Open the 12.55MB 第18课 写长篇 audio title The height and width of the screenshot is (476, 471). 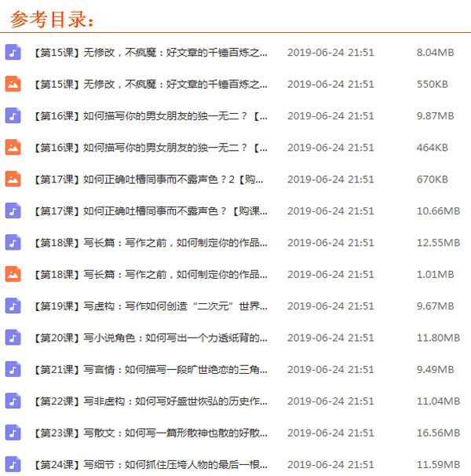click(150, 243)
